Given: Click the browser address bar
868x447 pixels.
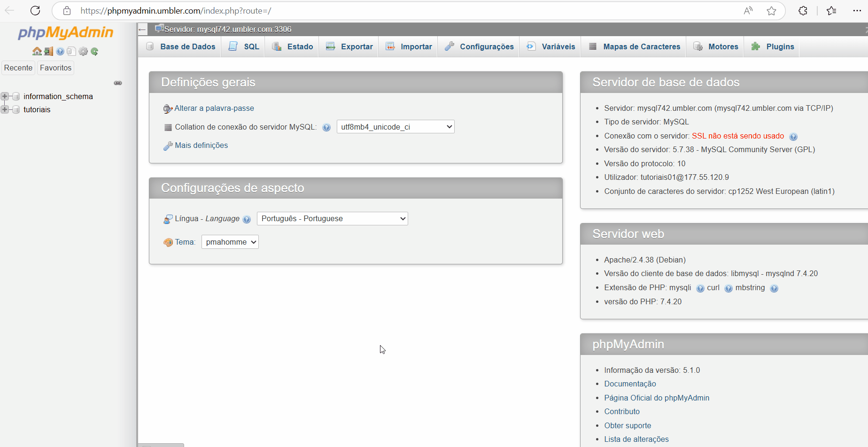Looking at the screenshot, I should [x=404, y=11].
